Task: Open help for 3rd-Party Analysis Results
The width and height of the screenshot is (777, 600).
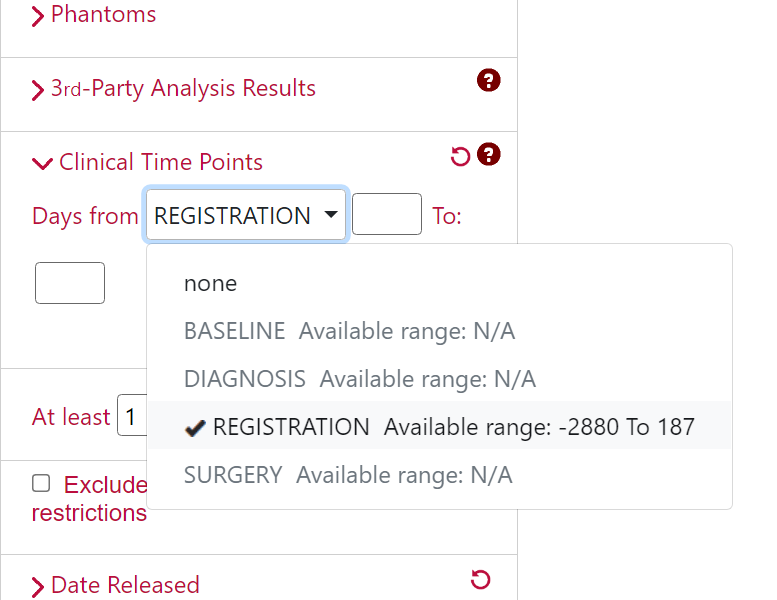Action: (489, 80)
